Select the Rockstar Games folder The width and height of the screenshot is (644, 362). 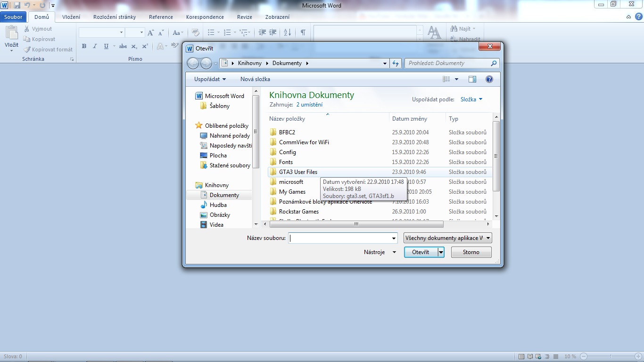299,212
